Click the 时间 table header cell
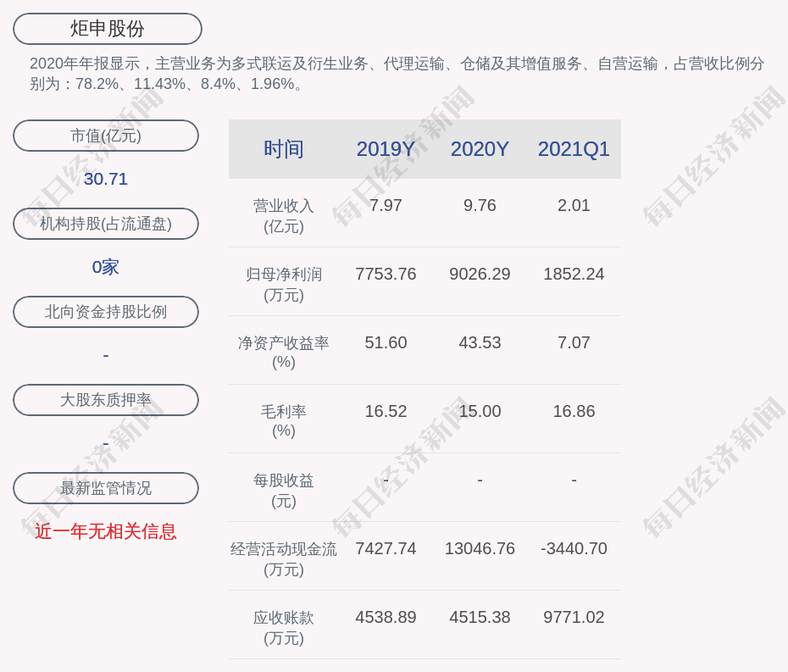788x672 pixels. click(283, 149)
